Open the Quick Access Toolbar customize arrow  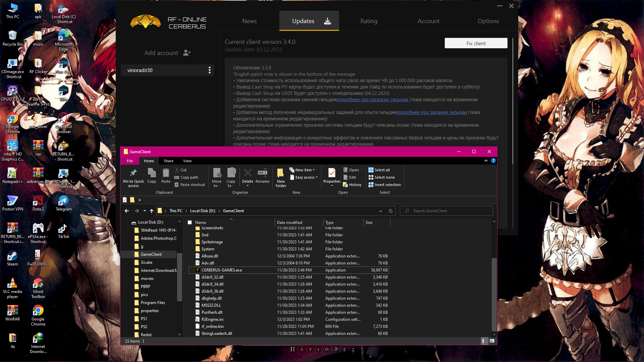pyautogui.click(x=140, y=200)
